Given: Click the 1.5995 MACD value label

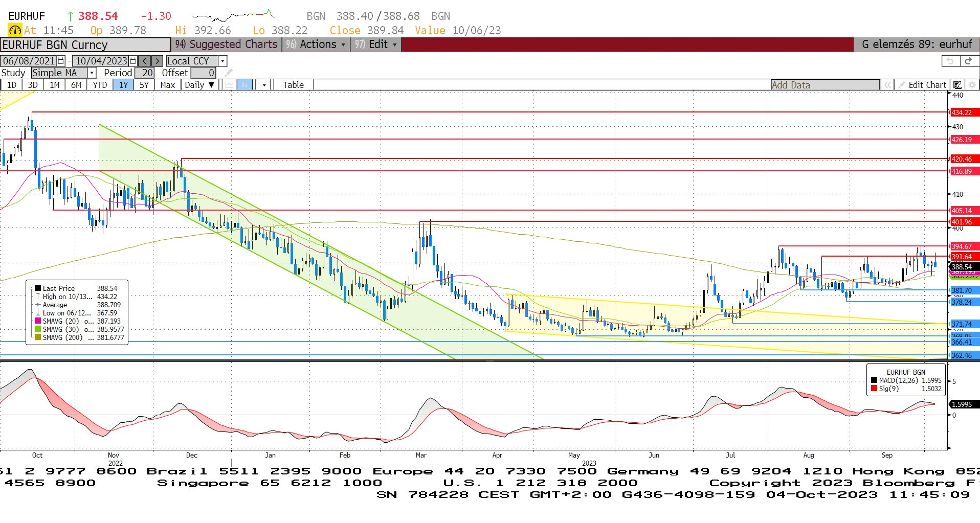Looking at the screenshot, I should [964, 404].
